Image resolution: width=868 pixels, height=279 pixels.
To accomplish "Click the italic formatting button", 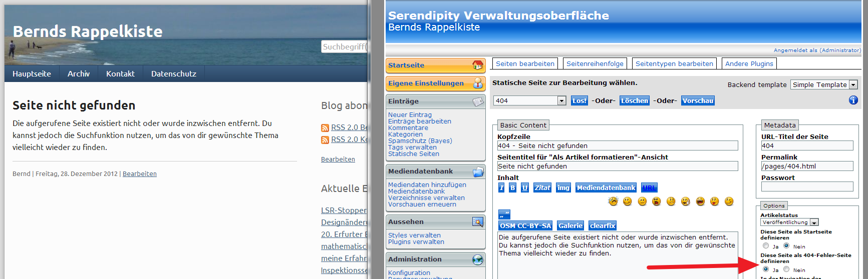I will [x=501, y=187].
